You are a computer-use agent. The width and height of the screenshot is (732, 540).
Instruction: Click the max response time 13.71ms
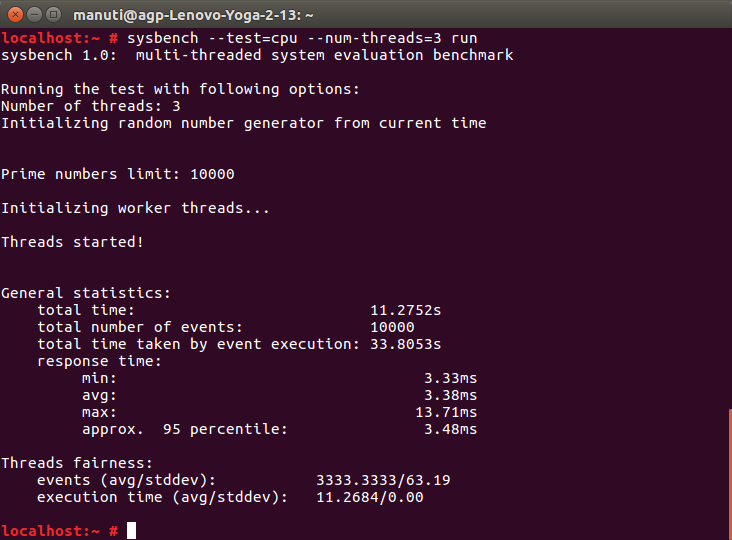tap(446, 412)
